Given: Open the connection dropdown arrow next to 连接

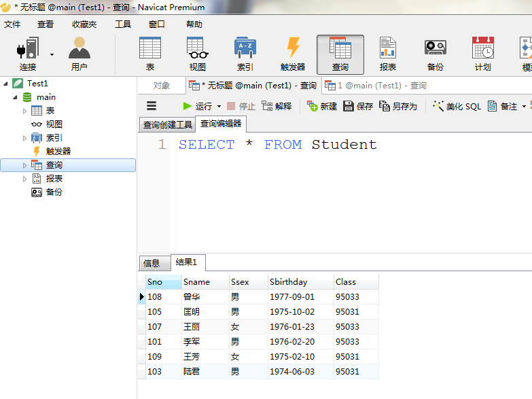Looking at the screenshot, I should [52, 54].
